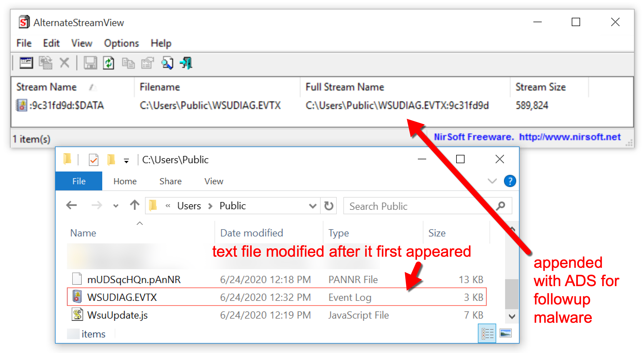Open the Options menu in AlternateStreamView
The width and height of the screenshot is (644, 353).
point(121,43)
